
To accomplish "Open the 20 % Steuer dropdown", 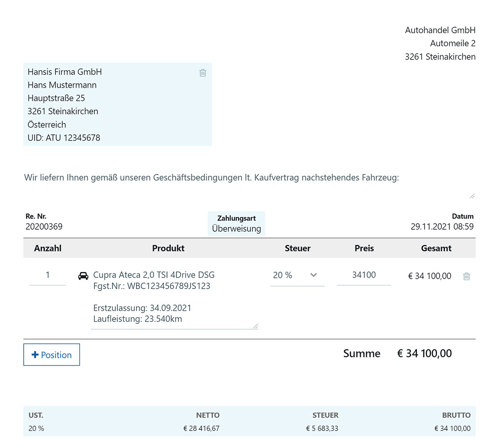I will [x=297, y=275].
